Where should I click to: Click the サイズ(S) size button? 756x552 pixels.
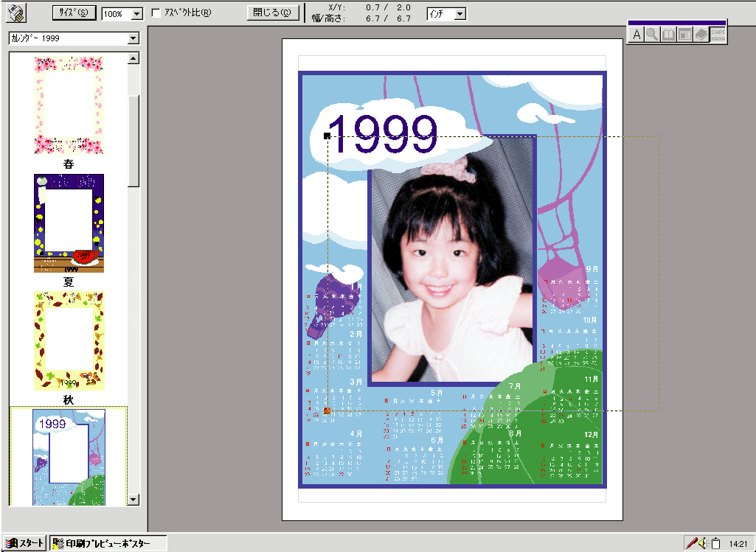[x=74, y=13]
